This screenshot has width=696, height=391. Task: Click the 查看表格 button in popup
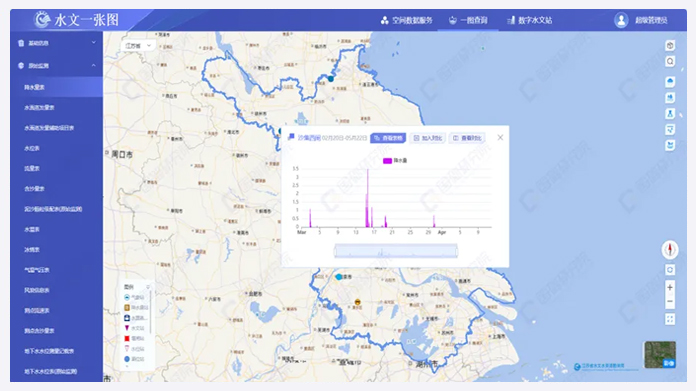pyautogui.click(x=388, y=138)
